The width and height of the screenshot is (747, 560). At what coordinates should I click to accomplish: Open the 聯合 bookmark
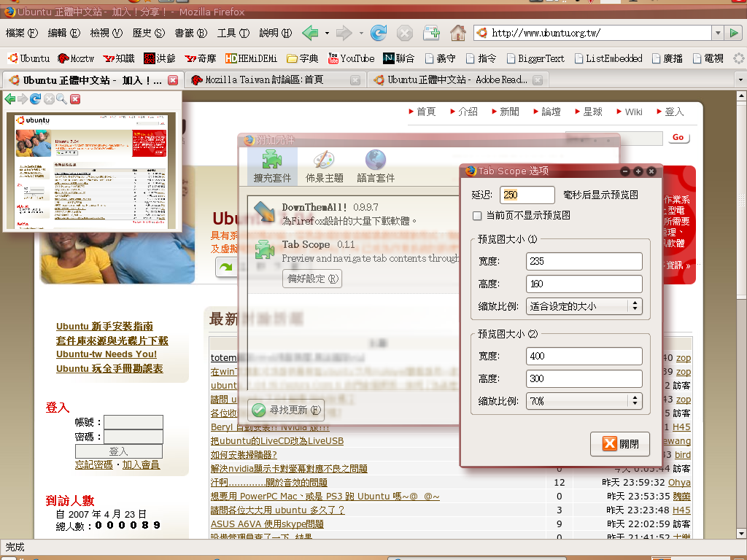point(399,58)
